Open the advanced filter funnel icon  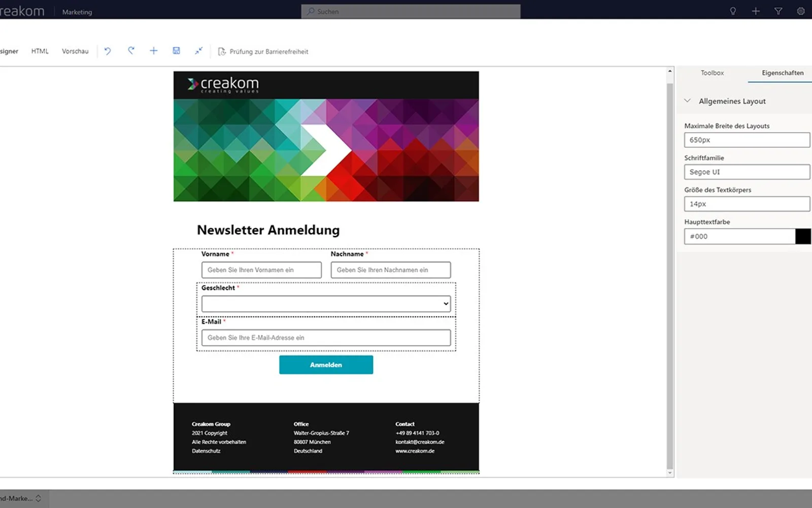[x=778, y=11]
